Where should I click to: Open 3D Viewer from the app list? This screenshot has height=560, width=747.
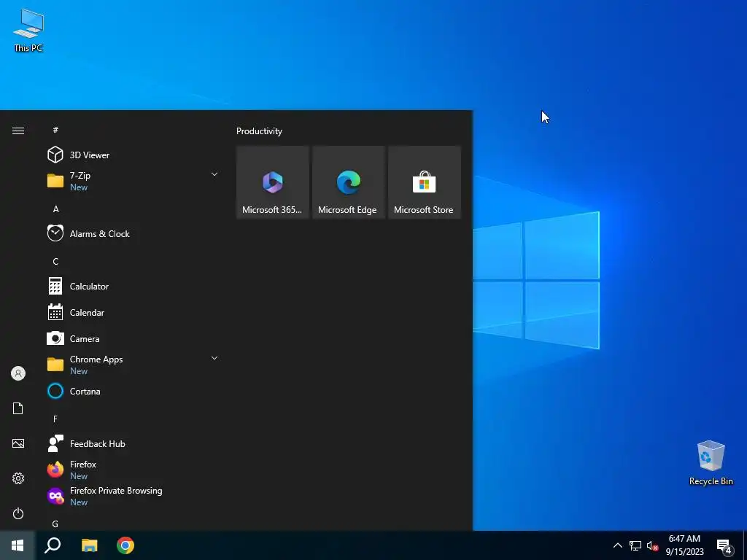(x=133, y=155)
